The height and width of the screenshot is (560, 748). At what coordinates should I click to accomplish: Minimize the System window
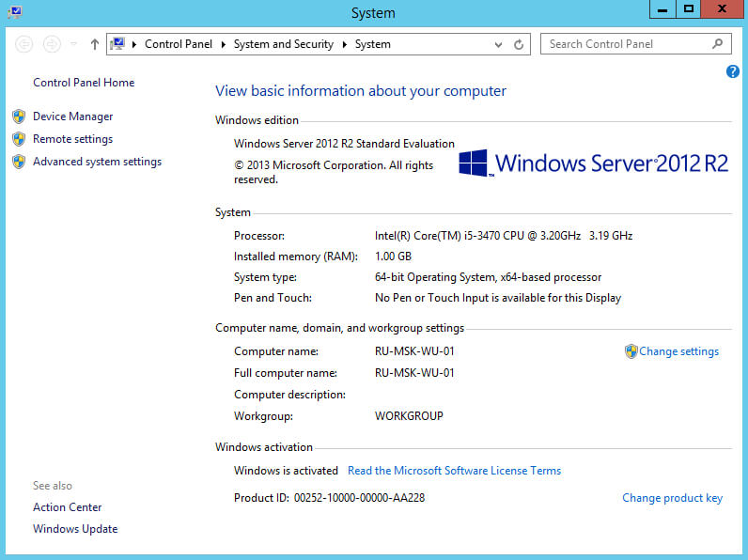click(662, 9)
